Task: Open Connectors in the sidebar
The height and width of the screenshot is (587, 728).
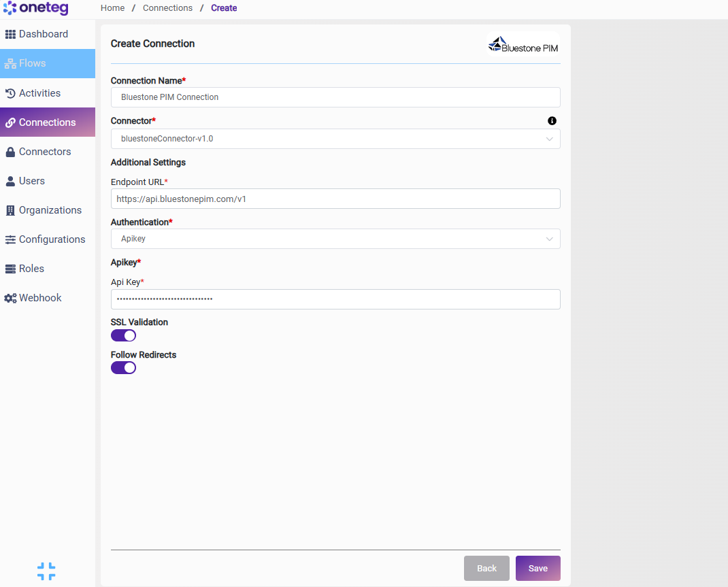Action: point(48,152)
